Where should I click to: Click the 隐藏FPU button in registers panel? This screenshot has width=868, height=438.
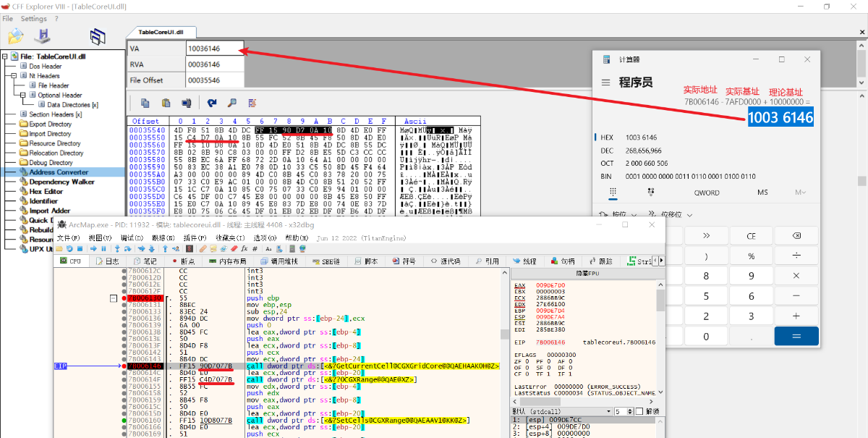pos(587,273)
